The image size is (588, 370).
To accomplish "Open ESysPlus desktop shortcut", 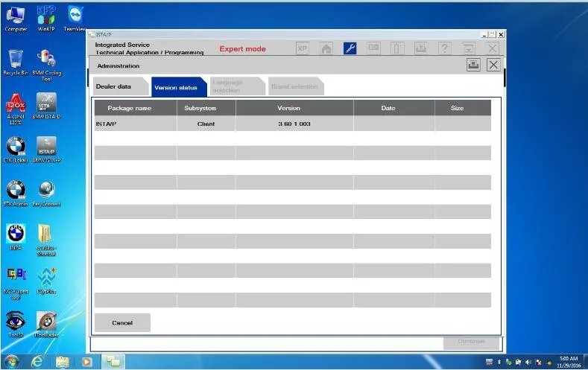I will tap(46, 281).
